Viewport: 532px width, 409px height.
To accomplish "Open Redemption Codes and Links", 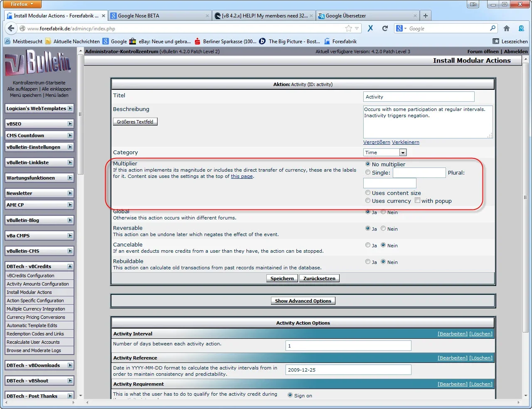I will pos(35,334).
